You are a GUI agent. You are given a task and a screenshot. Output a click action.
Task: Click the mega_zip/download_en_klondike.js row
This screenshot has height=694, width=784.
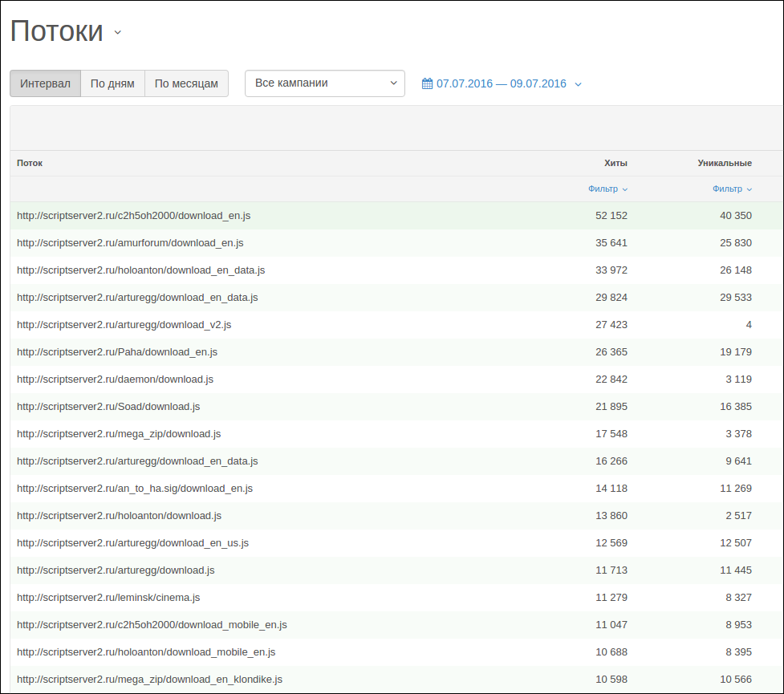point(396,680)
